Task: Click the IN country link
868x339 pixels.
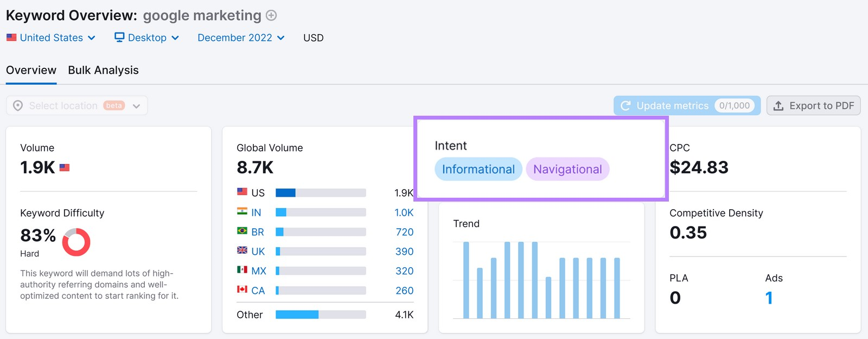Action: (x=256, y=212)
